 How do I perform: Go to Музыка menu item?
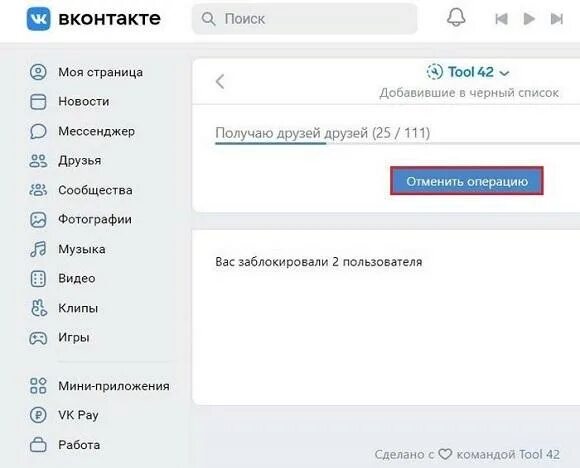click(82, 249)
